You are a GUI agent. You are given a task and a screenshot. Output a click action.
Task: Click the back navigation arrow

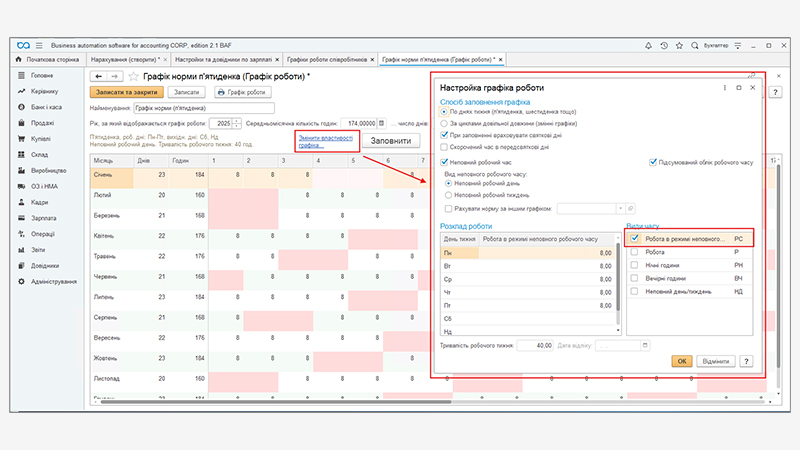point(98,76)
